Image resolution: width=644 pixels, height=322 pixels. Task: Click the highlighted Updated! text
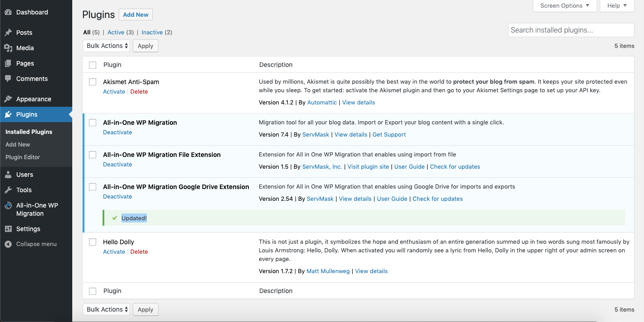click(x=134, y=218)
